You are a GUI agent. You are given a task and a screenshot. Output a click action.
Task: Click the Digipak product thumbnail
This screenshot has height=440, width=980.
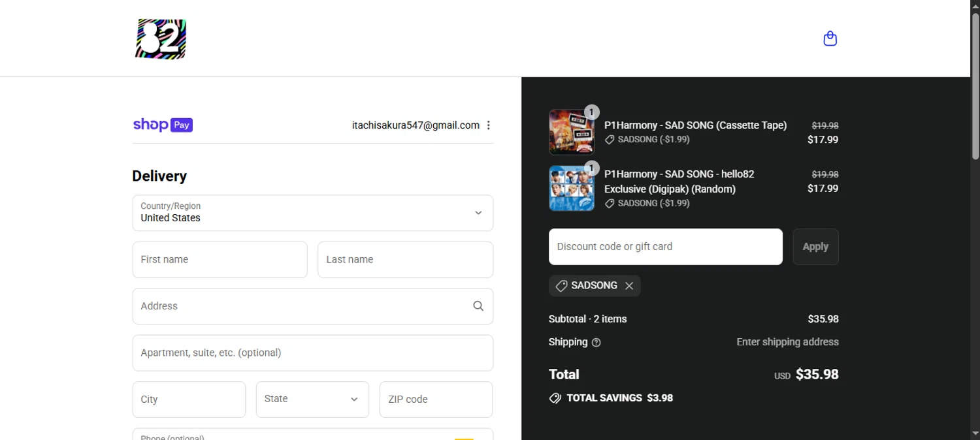(572, 188)
